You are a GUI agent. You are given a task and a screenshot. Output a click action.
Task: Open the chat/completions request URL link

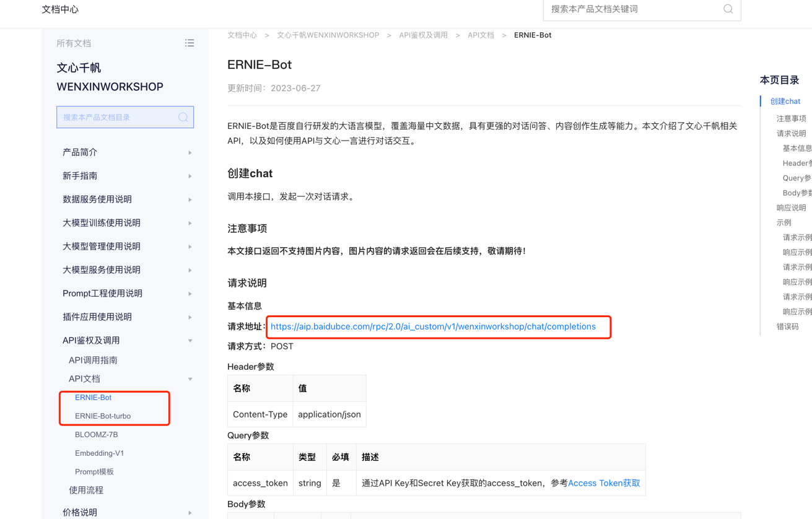click(x=433, y=327)
